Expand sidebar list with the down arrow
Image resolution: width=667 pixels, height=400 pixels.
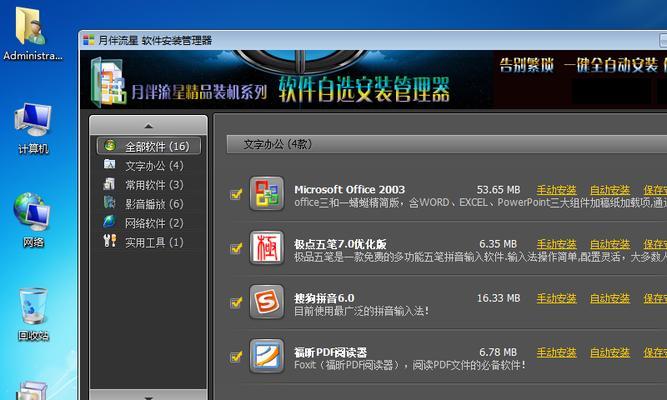pos(148,396)
